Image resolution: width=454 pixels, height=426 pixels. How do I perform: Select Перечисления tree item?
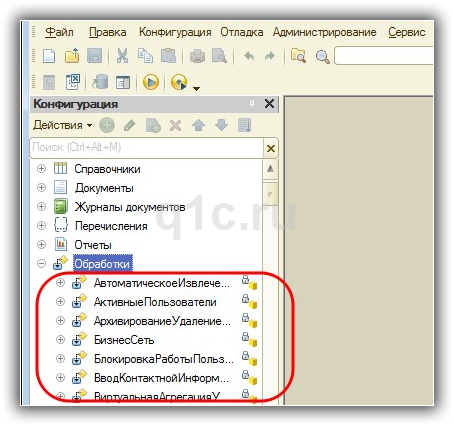[111, 226]
